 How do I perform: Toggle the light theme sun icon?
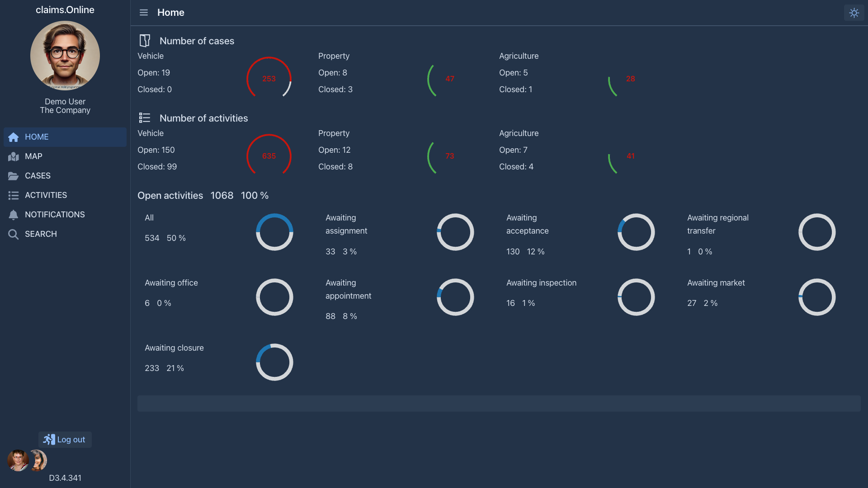854,13
